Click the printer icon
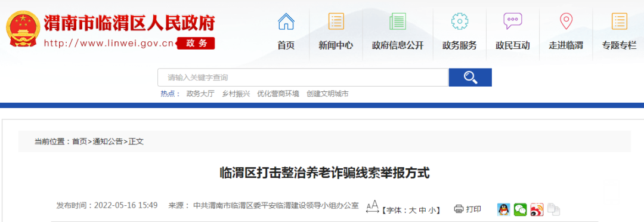The image size is (644, 222). (459, 209)
